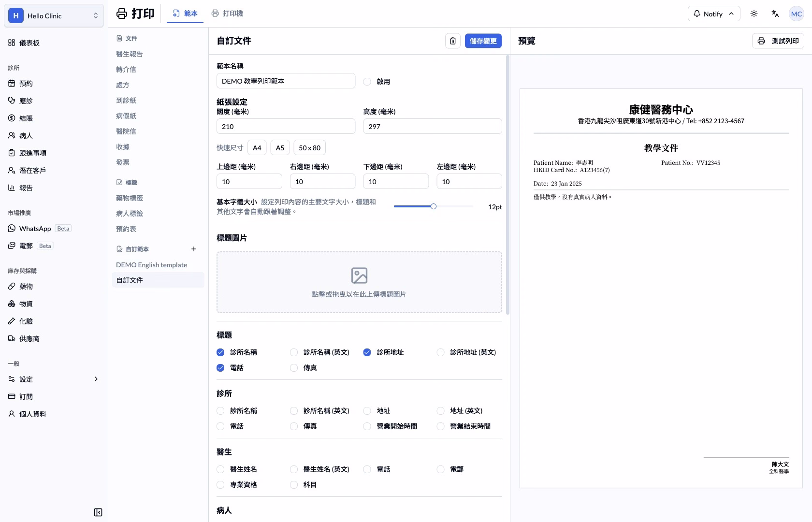Check 診所地址 (英文) under 標題

point(440,352)
